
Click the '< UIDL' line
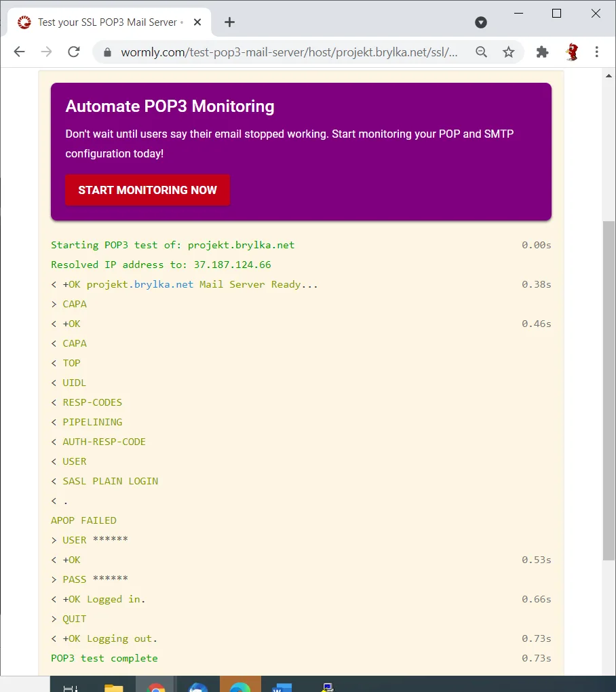[69, 383]
